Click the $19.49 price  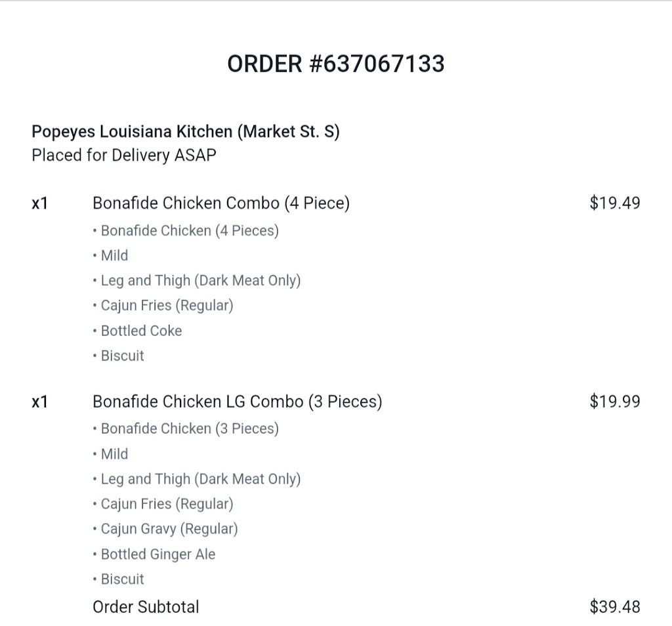tap(615, 203)
